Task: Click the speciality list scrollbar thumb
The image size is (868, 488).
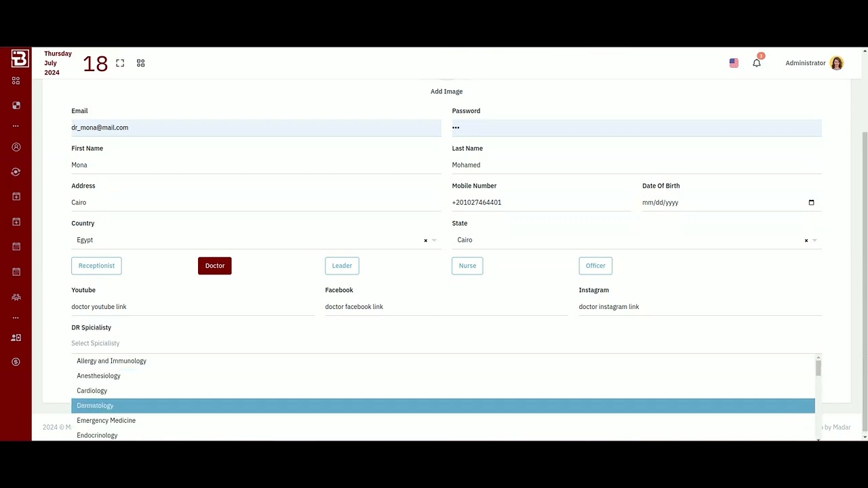Action: point(818,368)
